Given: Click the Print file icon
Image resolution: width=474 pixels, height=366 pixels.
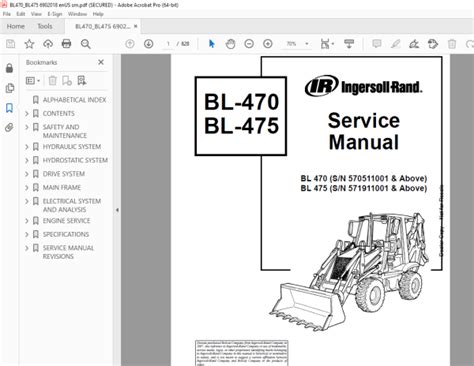Looking at the screenshot, I should (66, 44).
